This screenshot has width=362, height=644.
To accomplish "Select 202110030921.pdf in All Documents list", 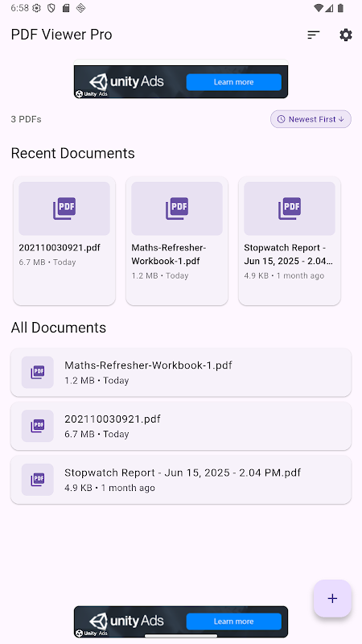I will click(x=181, y=426).
